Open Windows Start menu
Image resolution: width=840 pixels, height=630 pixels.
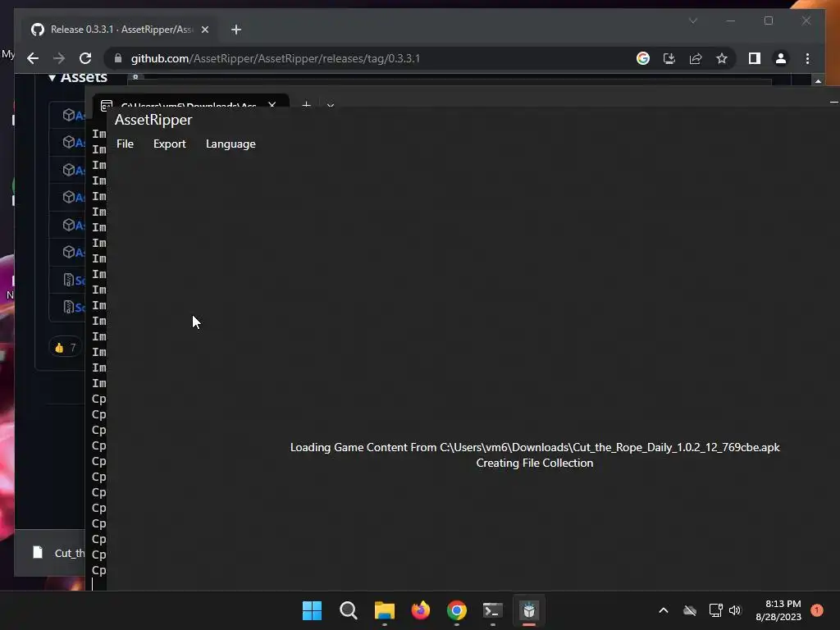tap(312, 610)
